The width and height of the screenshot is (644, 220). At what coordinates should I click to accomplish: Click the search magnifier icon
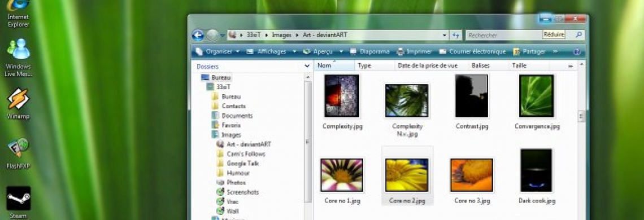(578, 36)
